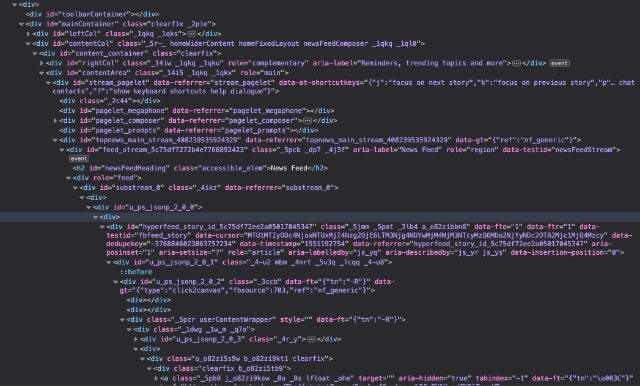Collapse the stream_pagelet div node
Image resolution: width=640 pixels, height=386 pixels.
coord(48,83)
